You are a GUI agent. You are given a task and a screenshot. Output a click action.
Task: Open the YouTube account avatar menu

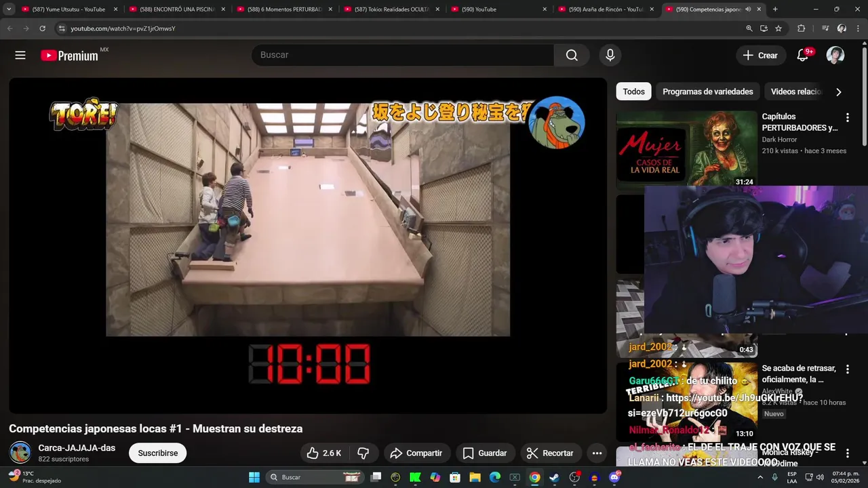coord(835,56)
